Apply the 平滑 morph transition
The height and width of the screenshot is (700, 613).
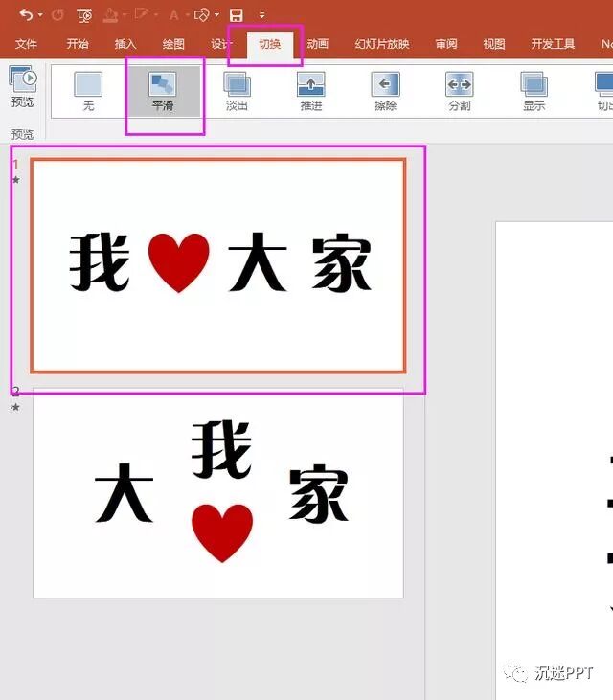point(163,92)
